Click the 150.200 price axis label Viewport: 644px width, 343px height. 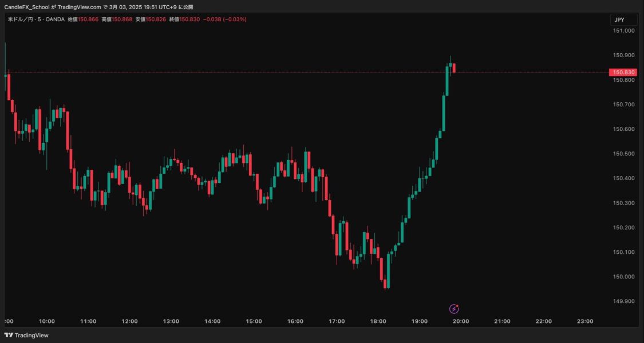[623, 228]
